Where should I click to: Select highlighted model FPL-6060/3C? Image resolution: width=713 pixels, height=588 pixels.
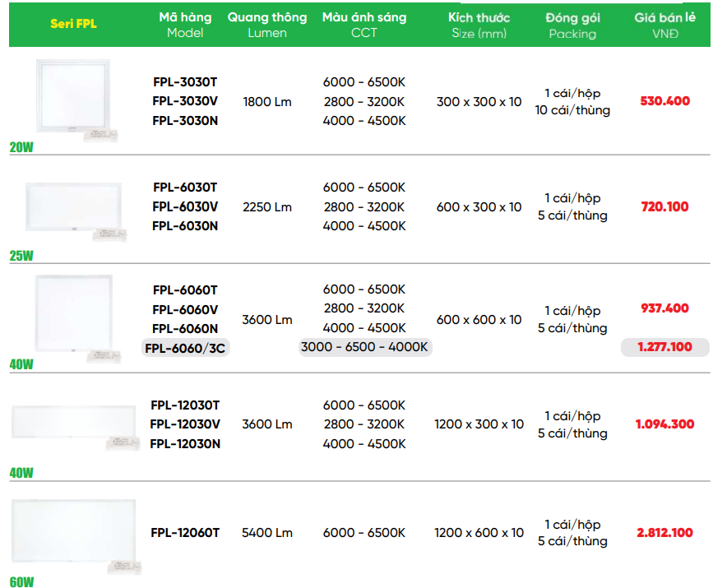(185, 349)
